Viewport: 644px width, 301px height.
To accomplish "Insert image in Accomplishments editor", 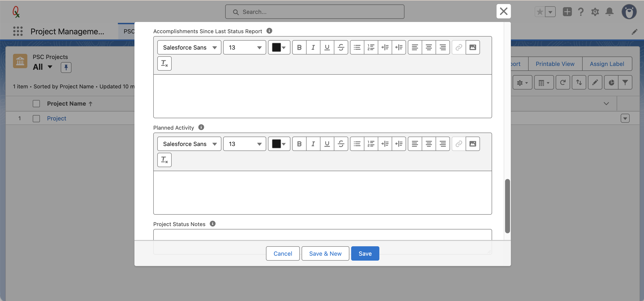I will (x=473, y=47).
